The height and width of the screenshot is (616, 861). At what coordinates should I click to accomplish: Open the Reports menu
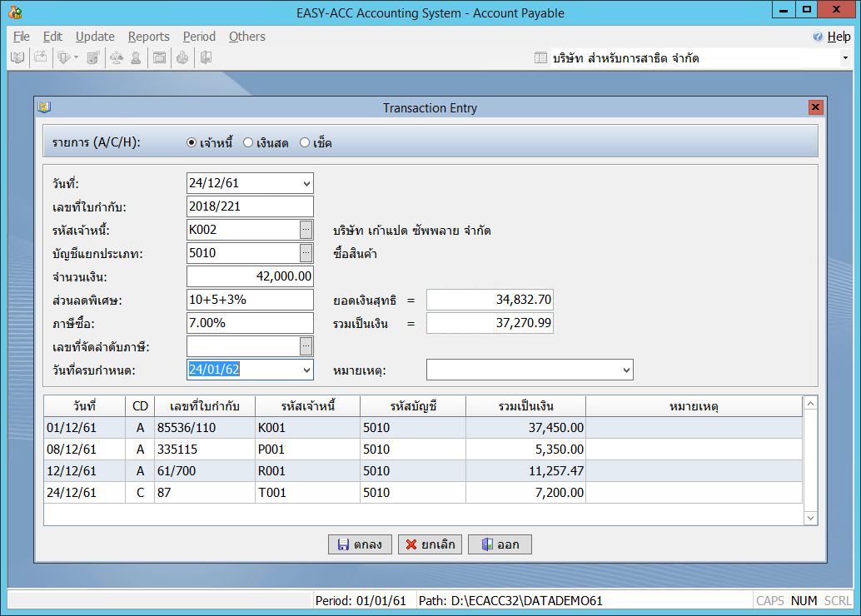tap(148, 37)
